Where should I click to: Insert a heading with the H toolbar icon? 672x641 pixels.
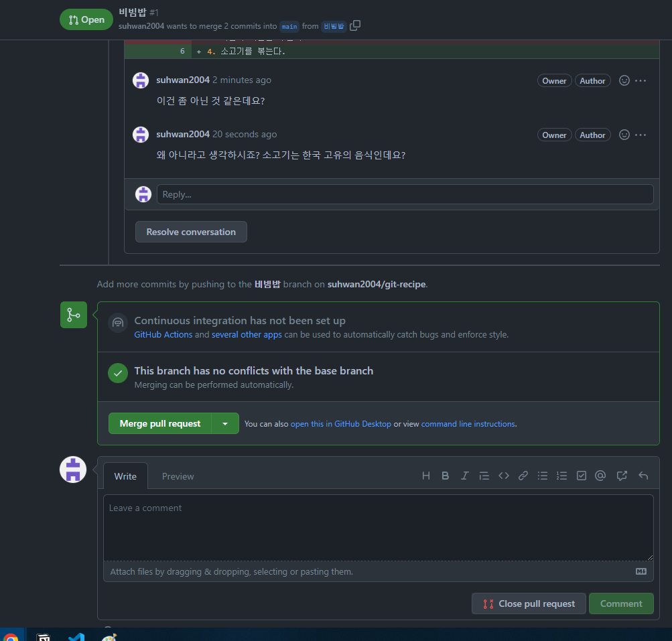tap(425, 476)
